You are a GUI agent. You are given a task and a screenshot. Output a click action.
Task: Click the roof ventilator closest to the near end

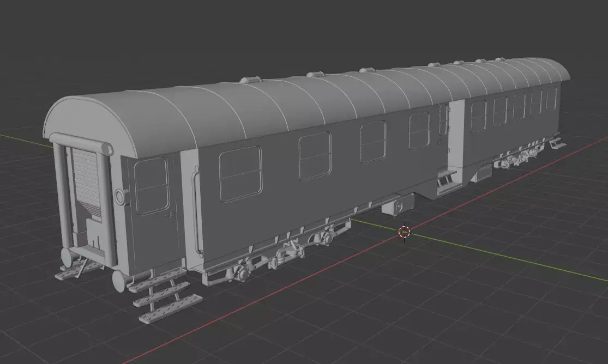(x=250, y=80)
